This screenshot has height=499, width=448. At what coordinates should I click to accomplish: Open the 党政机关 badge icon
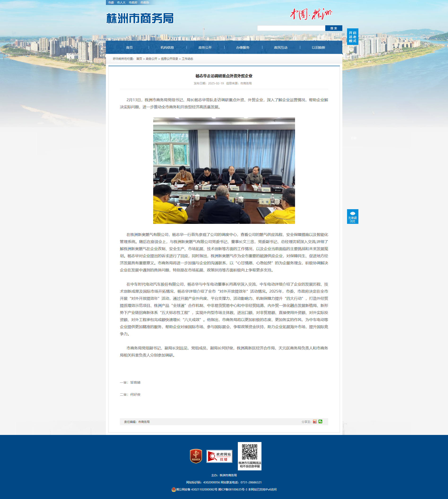click(x=196, y=456)
